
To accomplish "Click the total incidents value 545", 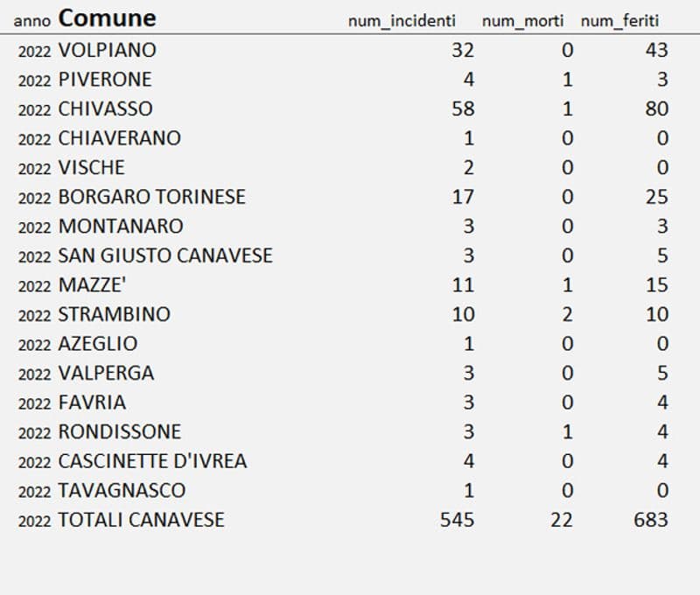I will (457, 520).
